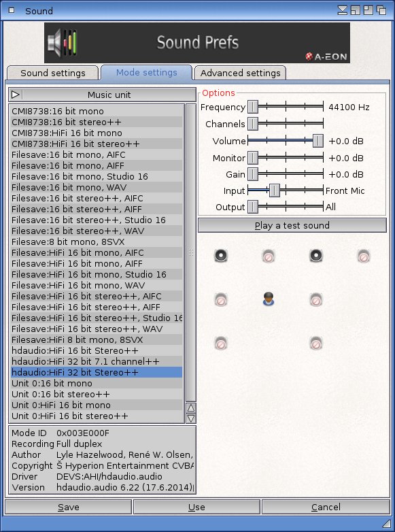The height and width of the screenshot is (532, 395).
Task: Click the Save button
Action: (x=69, y=507)
